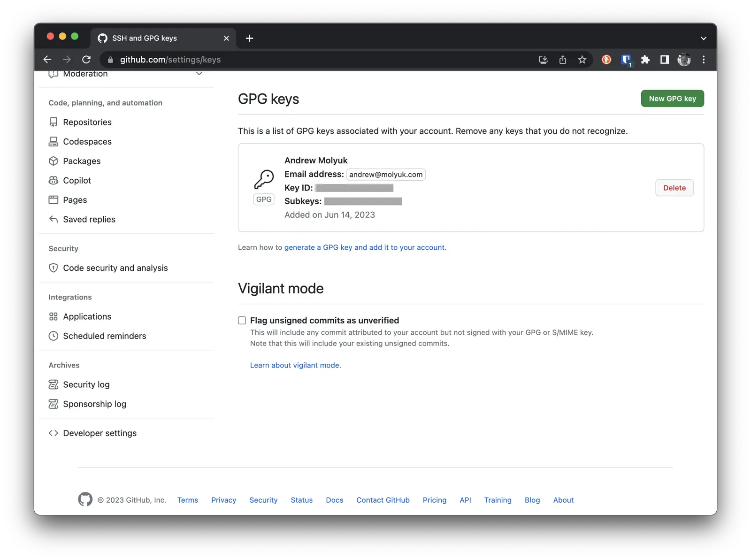This screenshot has width=751, height=560.
Task: Click the New GPG key button
Action: [672, 99]
